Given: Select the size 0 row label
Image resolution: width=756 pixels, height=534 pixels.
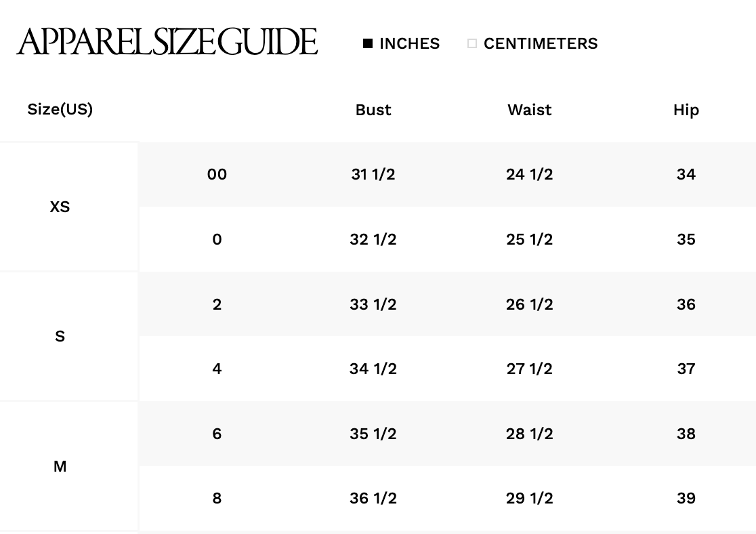Looking at the screenshot, I should pyautogui.click(x=217, y=239).
